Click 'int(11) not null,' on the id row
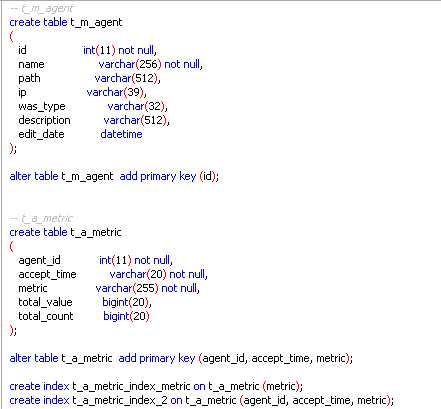Screen dimensions: 441x409 point(120,50)
